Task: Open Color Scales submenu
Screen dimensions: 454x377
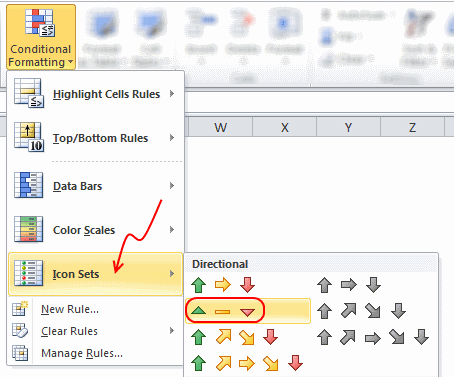Action: (96, 230)
